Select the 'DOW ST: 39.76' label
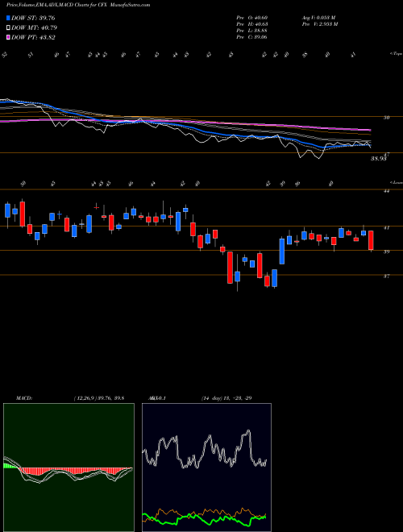 33,18
